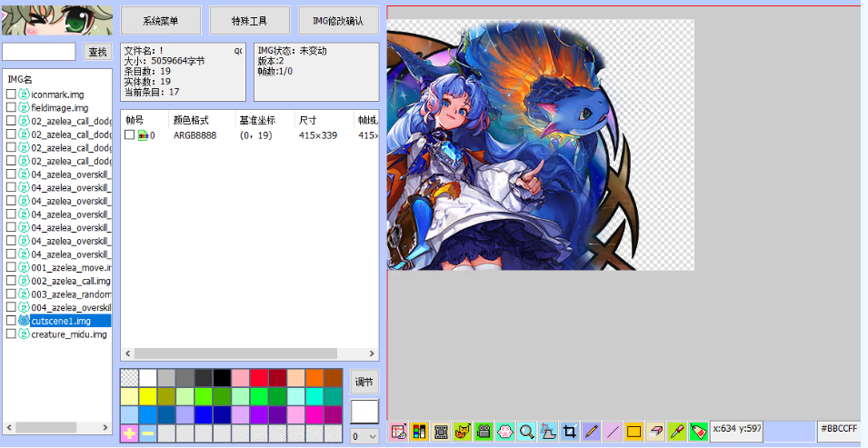This screenshot has height=448, width=868.
Task: Select the pencil drawing tool
Action: pyautogui.click(x=592, y=431)
